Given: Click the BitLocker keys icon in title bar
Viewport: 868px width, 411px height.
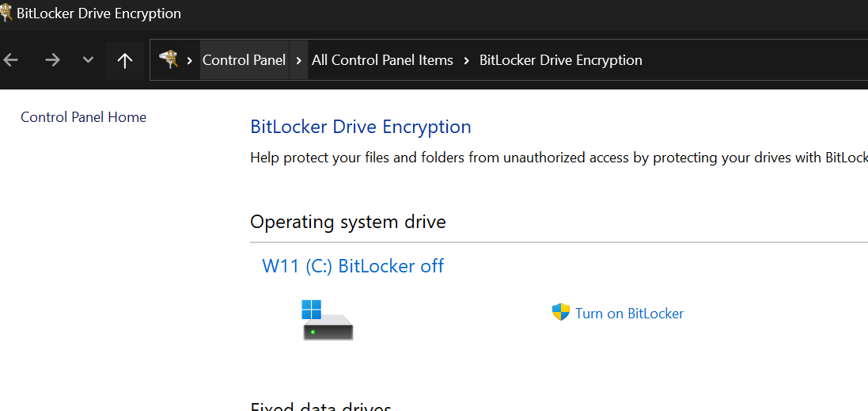Looking at the screenshot, I should click(x=6, y=13).
